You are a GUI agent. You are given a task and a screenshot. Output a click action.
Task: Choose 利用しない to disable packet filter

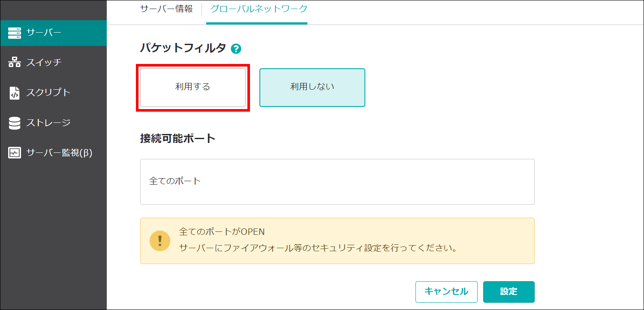pyautogui.click(x=312, y=88)
